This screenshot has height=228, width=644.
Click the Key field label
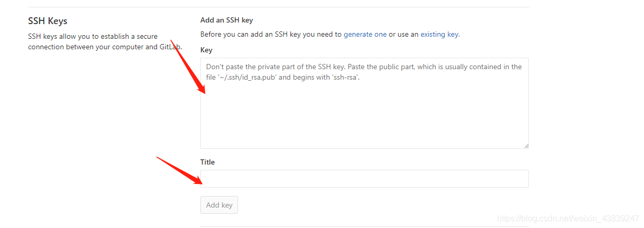click(206, 50)
